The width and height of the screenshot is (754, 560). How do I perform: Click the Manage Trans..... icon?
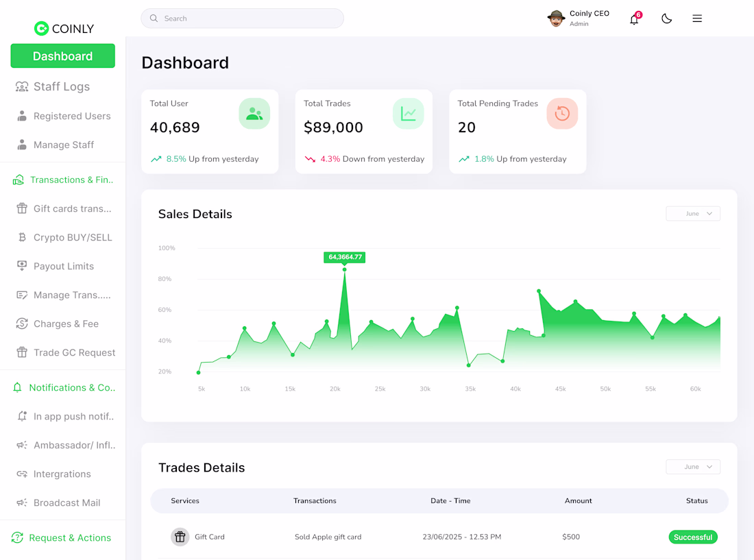coord(22,295)
